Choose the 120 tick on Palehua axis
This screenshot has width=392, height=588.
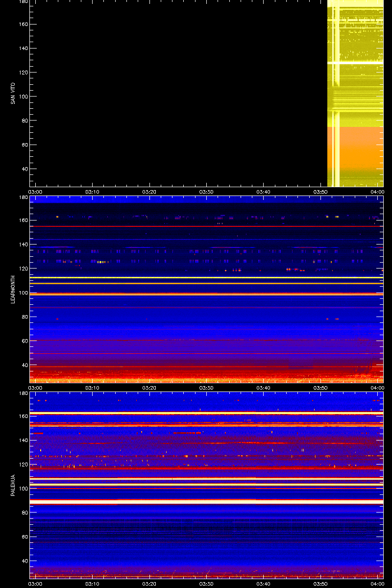point(23,465)
